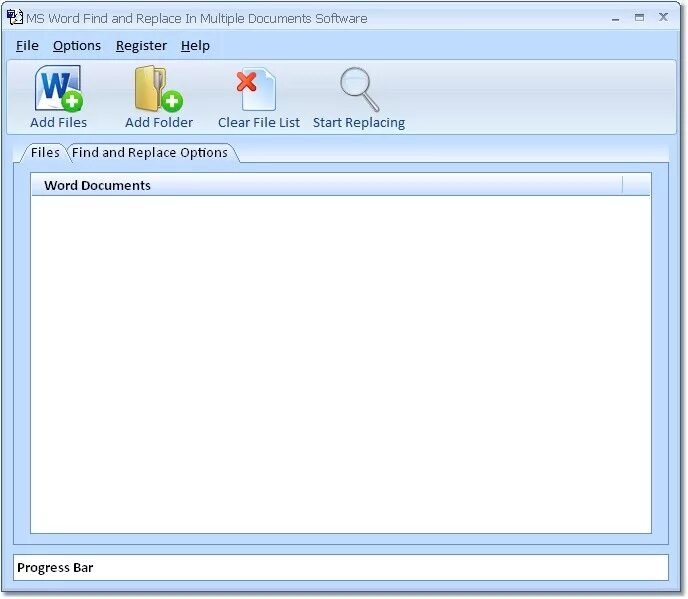Open the Register menu
This screenshot has height=599, width=688.
141,46
